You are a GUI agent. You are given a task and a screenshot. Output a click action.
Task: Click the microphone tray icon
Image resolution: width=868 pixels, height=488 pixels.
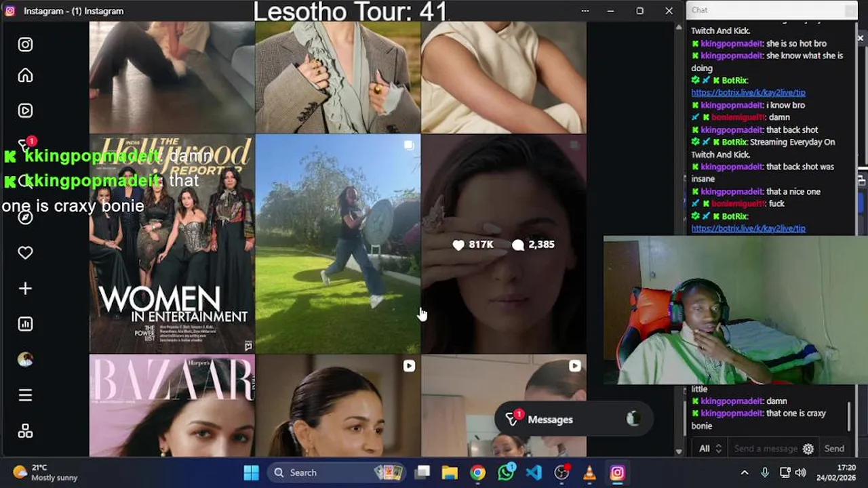[x=765, y=472]
